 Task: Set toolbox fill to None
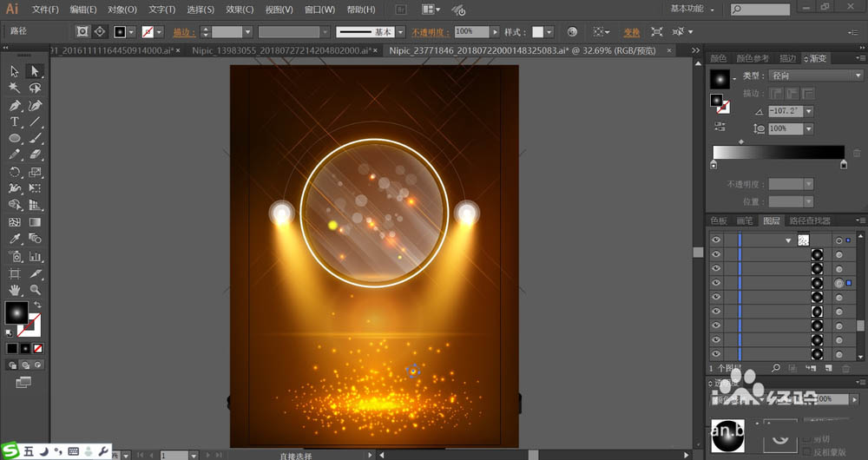(x=38, y=349)
